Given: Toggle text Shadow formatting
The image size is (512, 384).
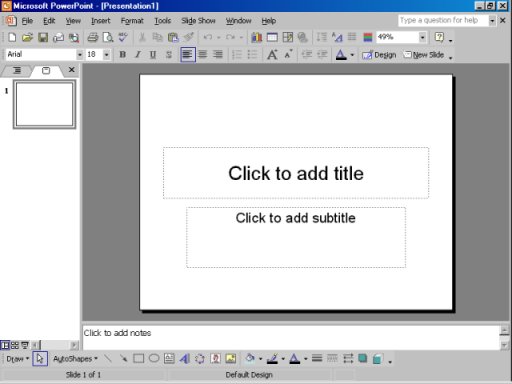Looking at the screenshot, I should point(169,55).
